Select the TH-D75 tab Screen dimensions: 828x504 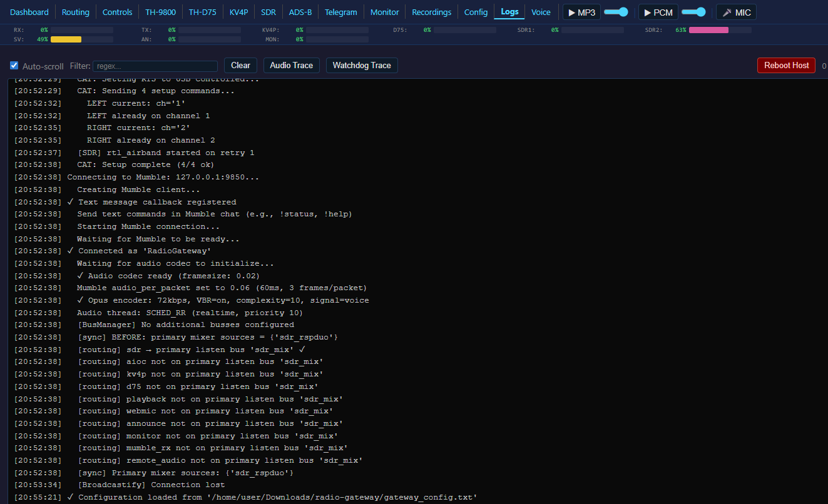(x=203, y=12)
